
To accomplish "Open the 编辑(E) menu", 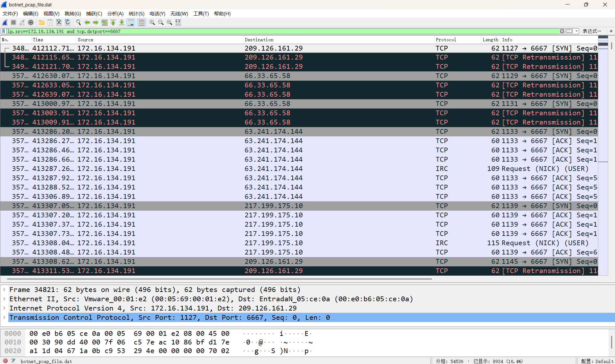I will pos(31,13).
